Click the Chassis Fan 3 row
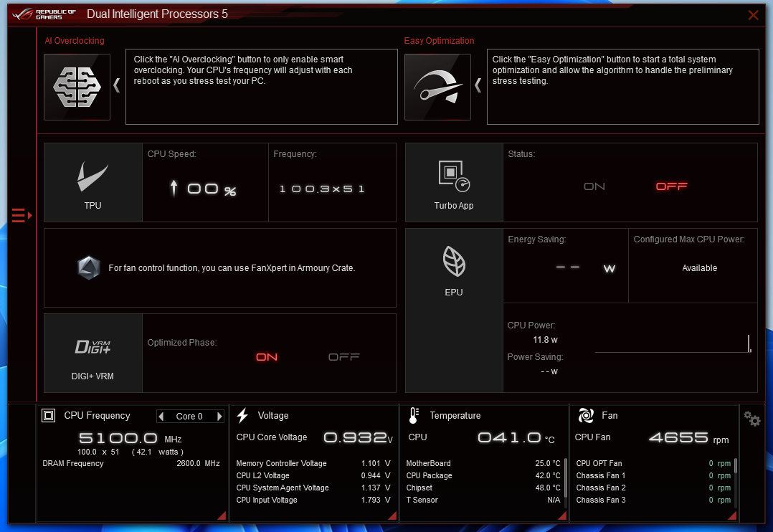 coord(654,500)
